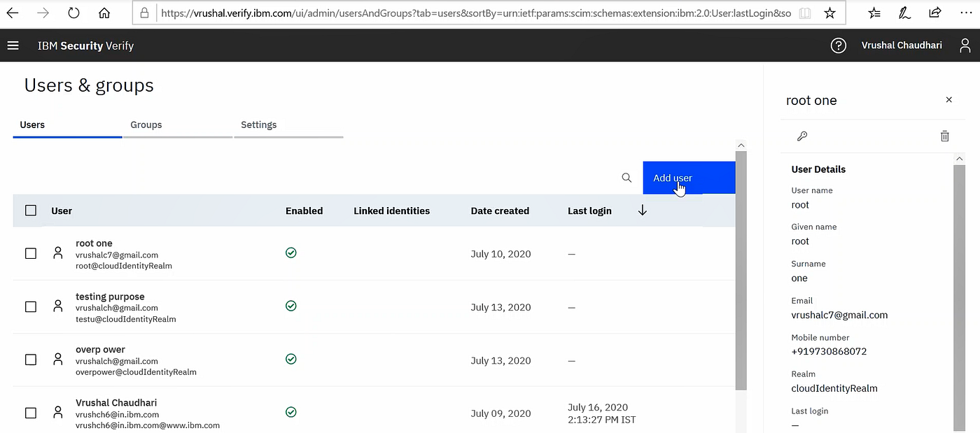Check the Vrushal Chaudhari row checkbox
Viewport: 980px width, 433px height.
point(30,412)
